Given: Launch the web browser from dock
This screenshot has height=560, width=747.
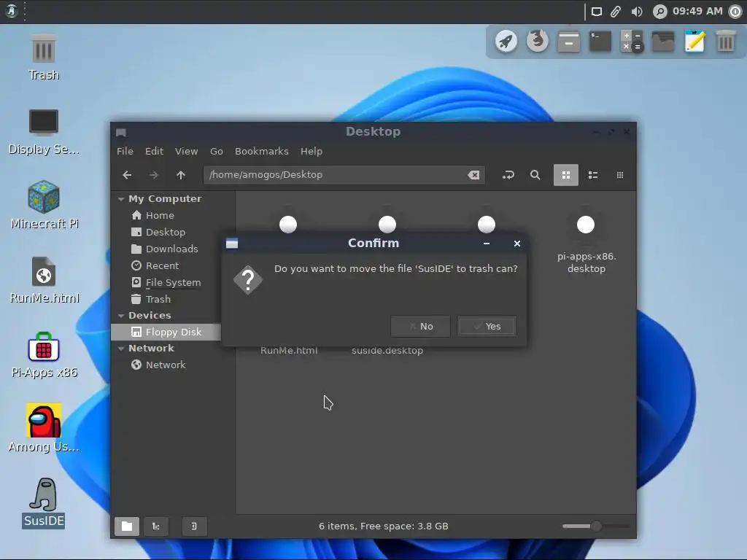Looking at the screenshot, I should coord(538,42).
